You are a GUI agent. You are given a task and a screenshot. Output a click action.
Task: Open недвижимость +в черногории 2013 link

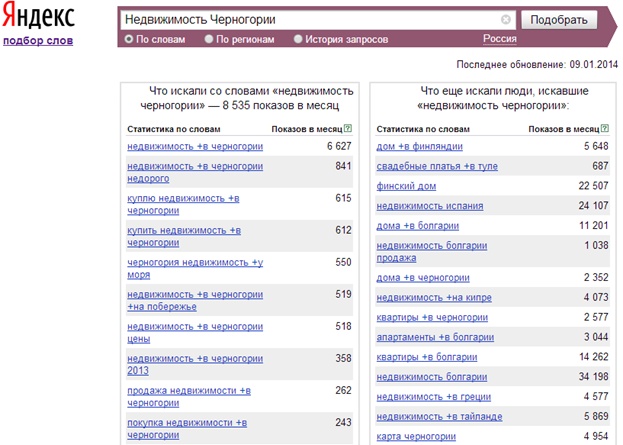point(195,365)
